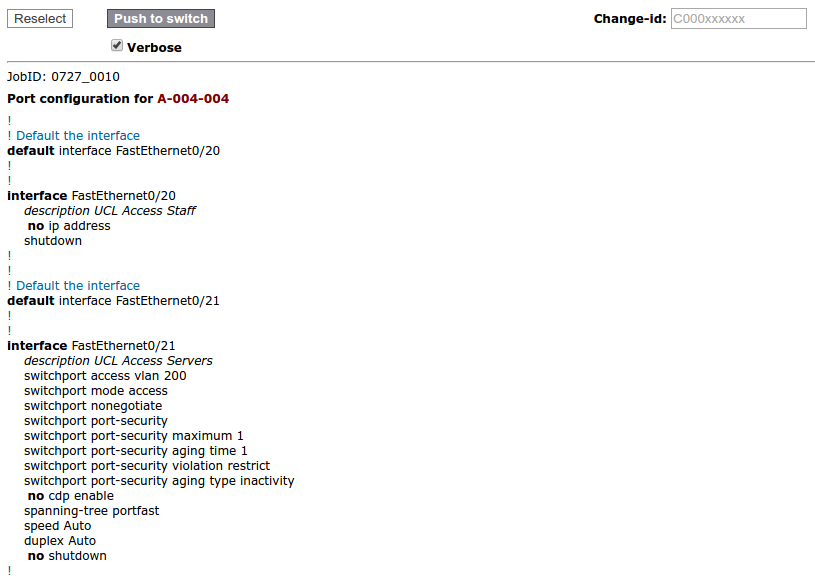The width and height of the screenshot is (815, 578).
Task: Click the 'duplex Auto' line
Action: coord(60,541)
